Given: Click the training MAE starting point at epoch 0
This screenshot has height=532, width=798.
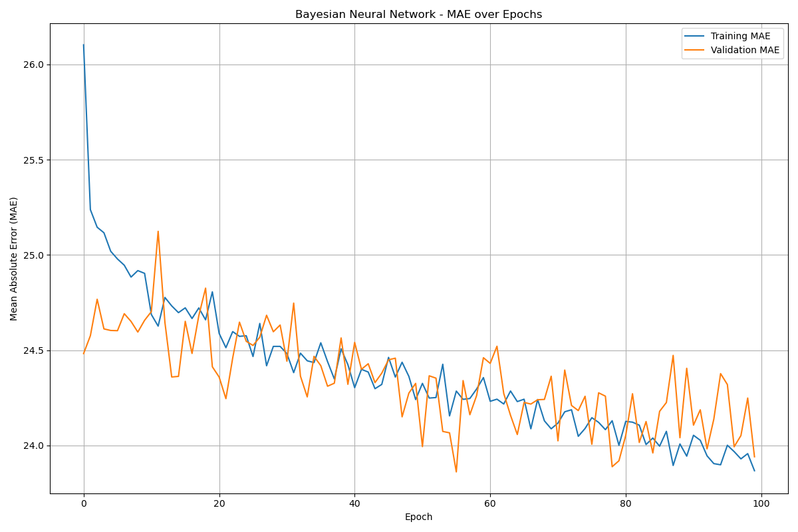Looking at the screenshot, I should 84,45.
